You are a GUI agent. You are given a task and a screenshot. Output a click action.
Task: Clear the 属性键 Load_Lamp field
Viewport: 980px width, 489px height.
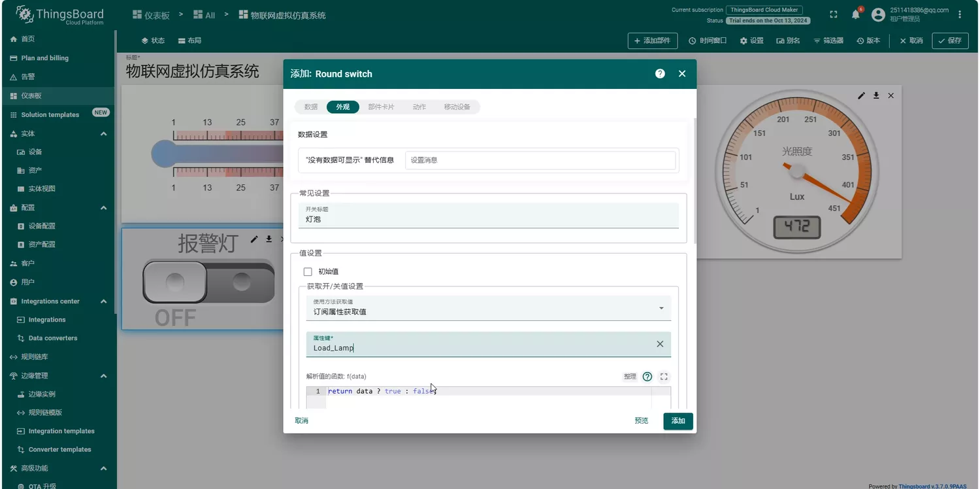coord(659,344)
